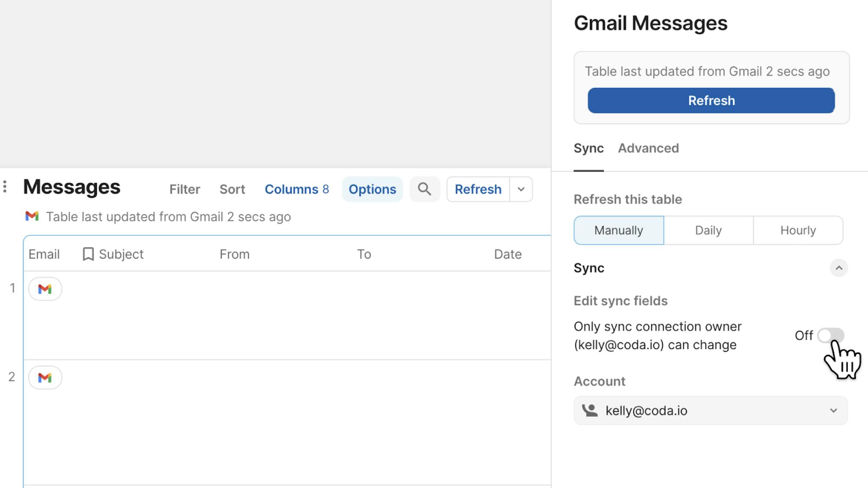The width and height of the screenshot is (868, 488).
Task: Set table refresh to Daily
Action: [x=708, y=230]
